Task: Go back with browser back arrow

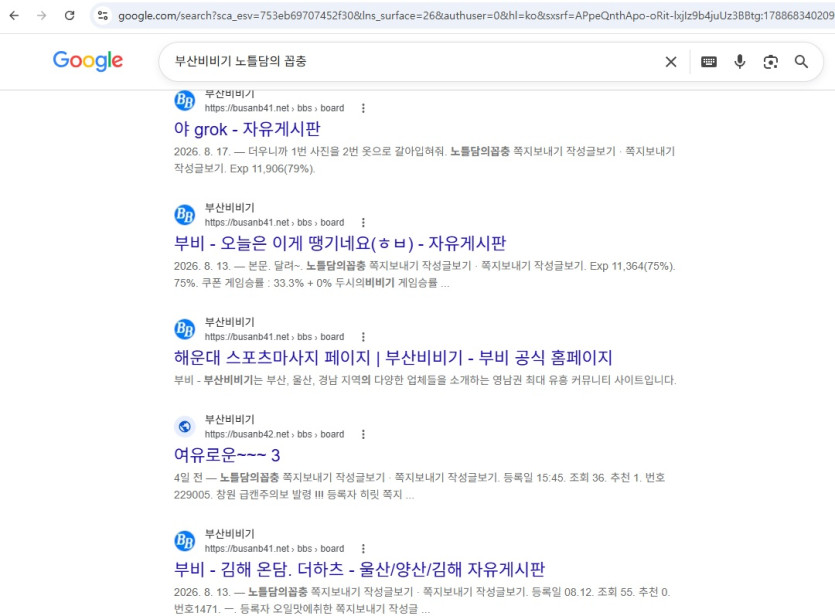Action: tap(14, 15)
